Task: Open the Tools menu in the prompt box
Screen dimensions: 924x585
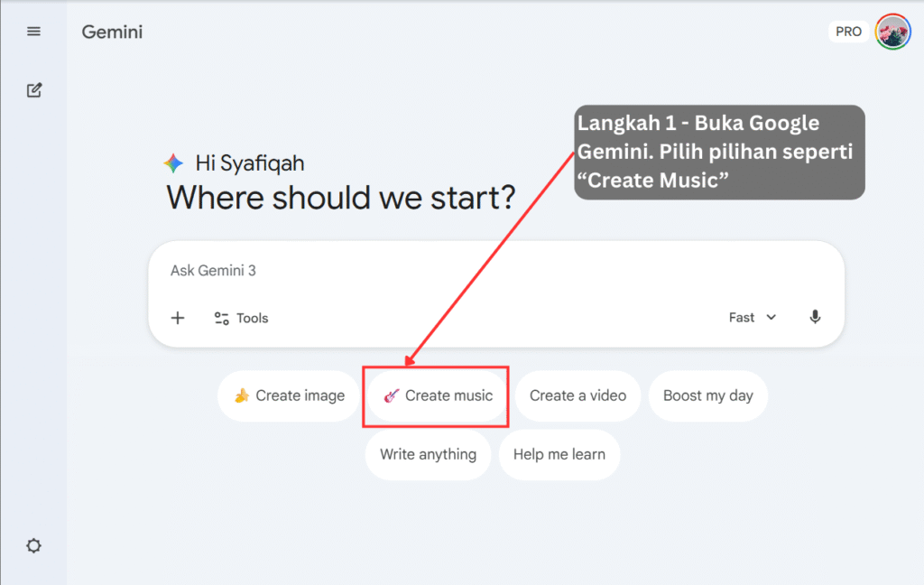Action: pos(241,318)
